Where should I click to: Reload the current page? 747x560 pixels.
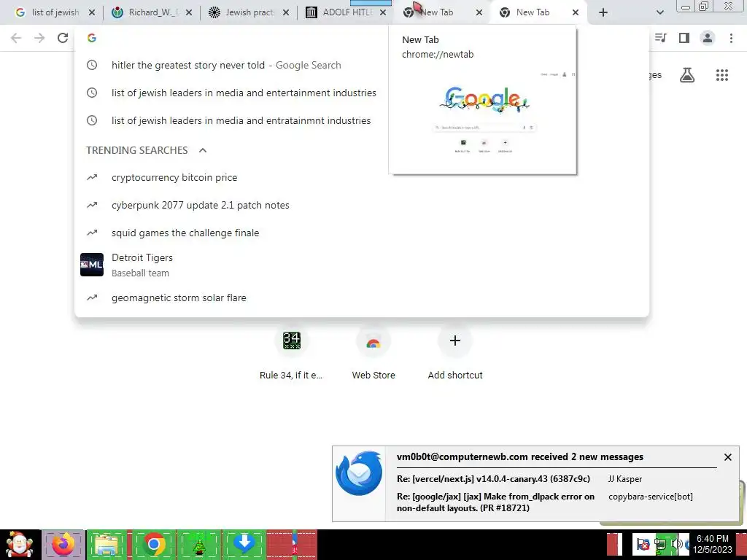[x=63, y=38]
